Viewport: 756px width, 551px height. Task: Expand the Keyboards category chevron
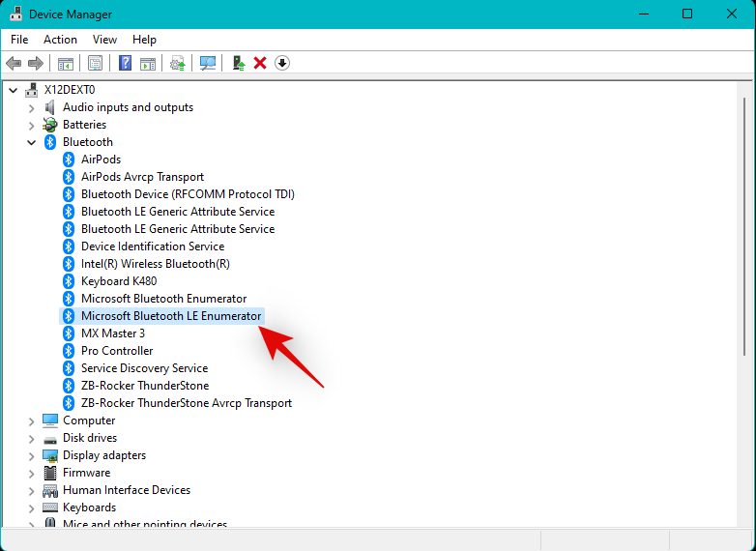click(x=31, y=508)
